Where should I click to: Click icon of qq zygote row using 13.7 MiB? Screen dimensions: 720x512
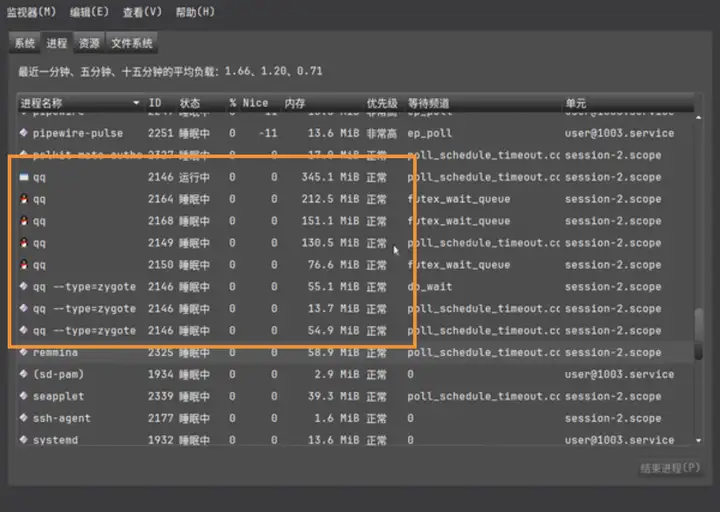(23, 308)
